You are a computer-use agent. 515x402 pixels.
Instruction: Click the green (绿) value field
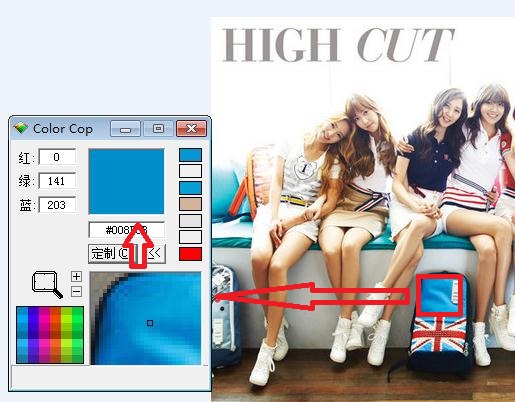pyautogui.click(x=57, y=181)
